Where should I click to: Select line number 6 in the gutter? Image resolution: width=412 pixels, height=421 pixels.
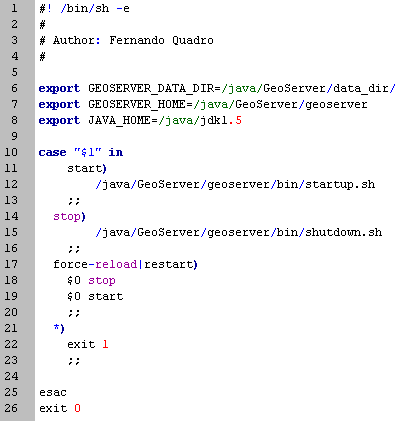(x=14, y=88)
